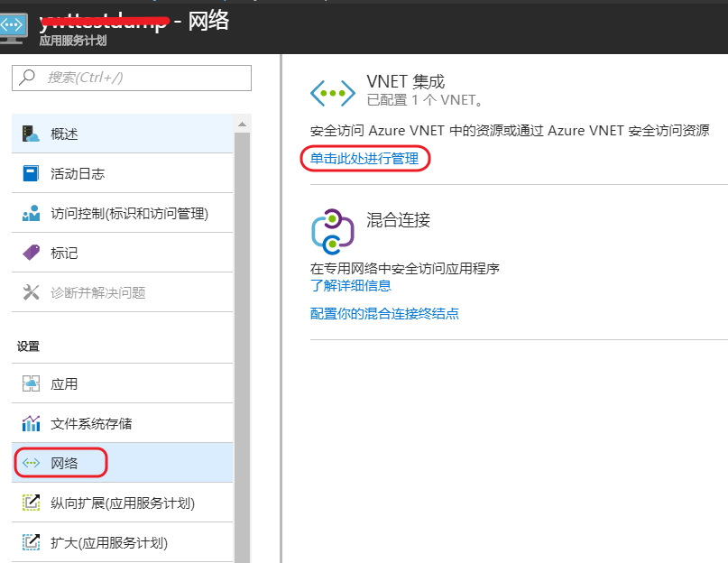Click the 访问控制 access control icon
Screen dimensions: 728x563
click(32, 214)
